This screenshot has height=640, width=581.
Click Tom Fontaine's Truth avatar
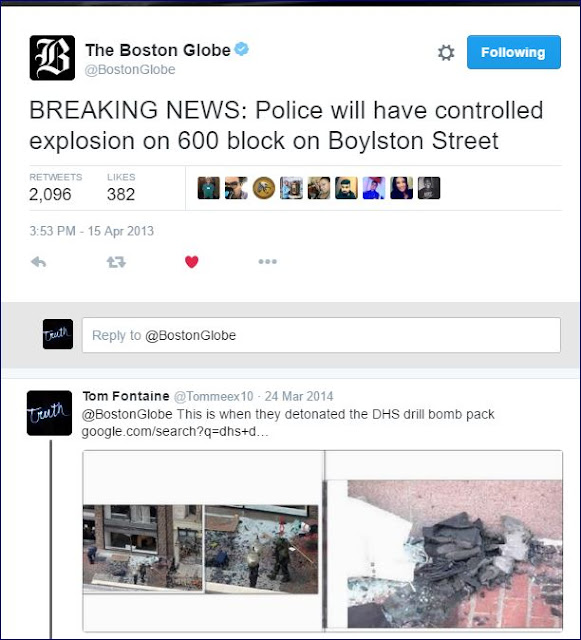pyautogui.click(x=49, y=413)
